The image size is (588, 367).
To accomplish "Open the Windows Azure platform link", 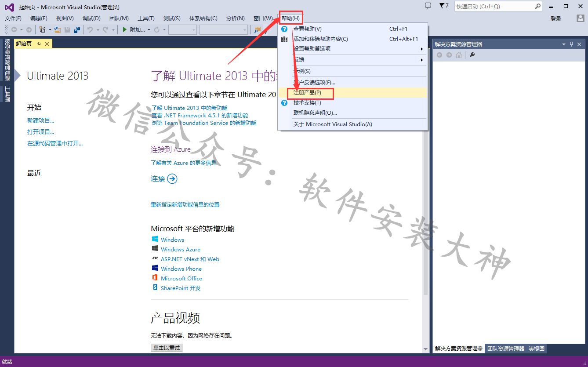I will (x=180, y=250).
